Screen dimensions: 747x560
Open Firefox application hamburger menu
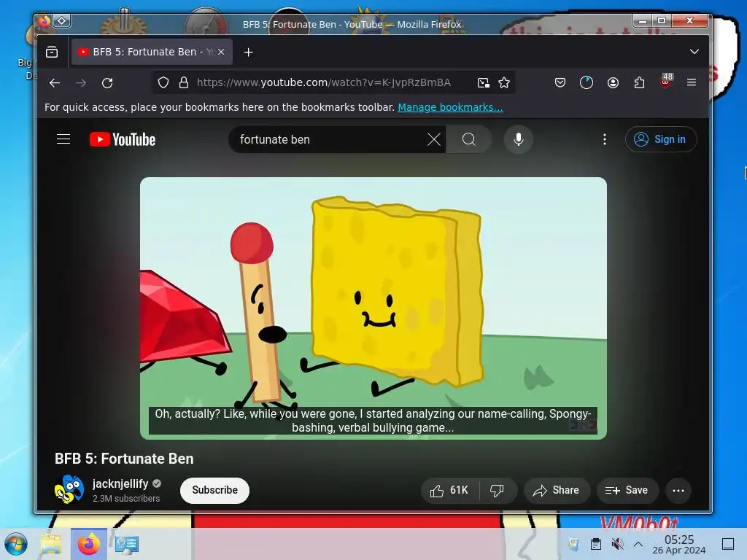point(692,82)
